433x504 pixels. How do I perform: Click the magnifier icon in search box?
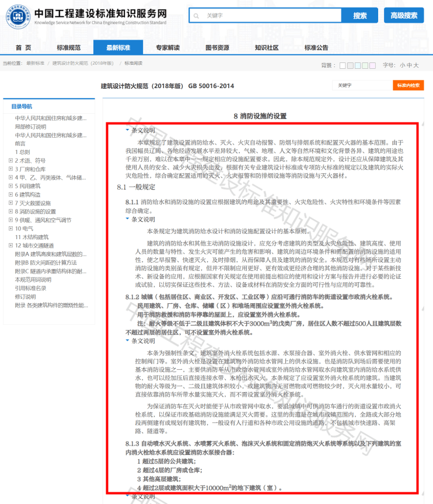[196, 16]
